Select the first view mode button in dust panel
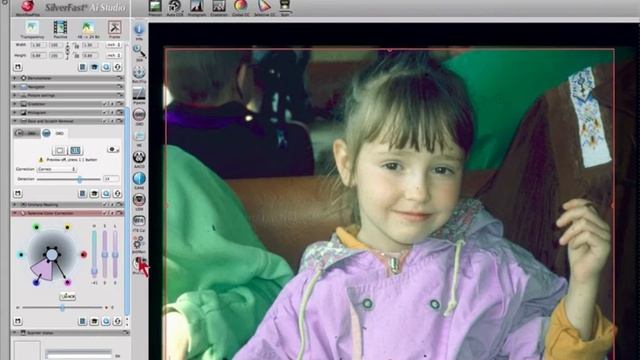Viewport: 640px width, 360px height. coord(60,150)
